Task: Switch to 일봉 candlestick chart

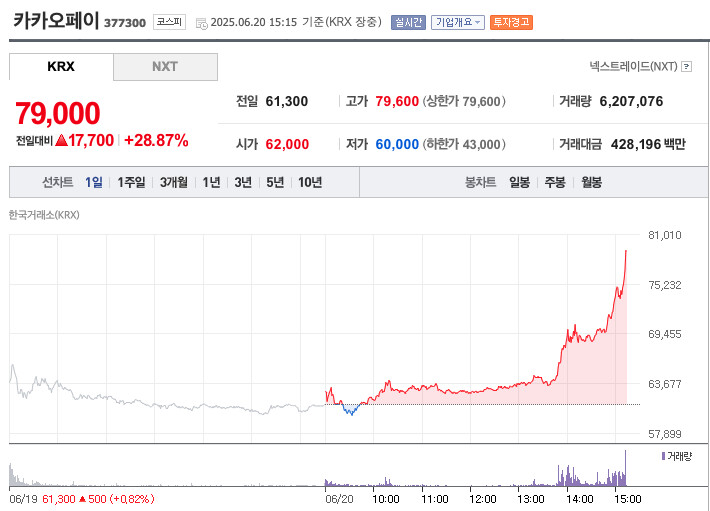Action: [519, 182]
